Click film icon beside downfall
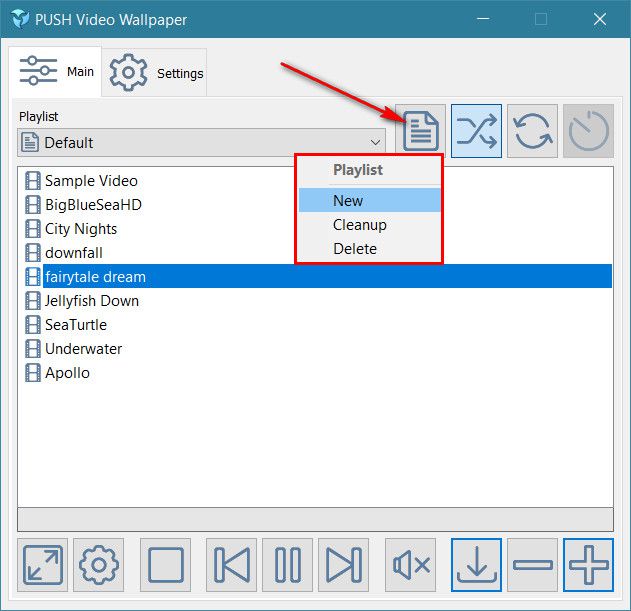Image resolution: width=631 pixels, height=611 pixels. (x=33, y=253)
